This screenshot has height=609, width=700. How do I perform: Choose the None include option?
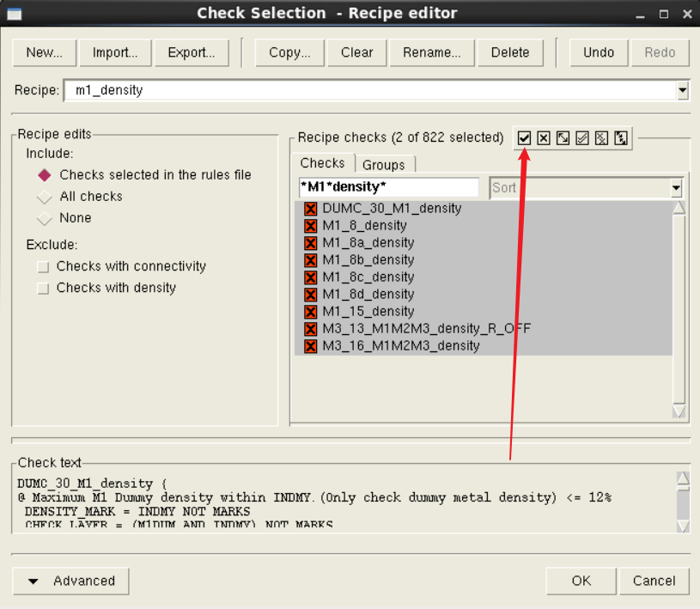[x=44, y=217]
